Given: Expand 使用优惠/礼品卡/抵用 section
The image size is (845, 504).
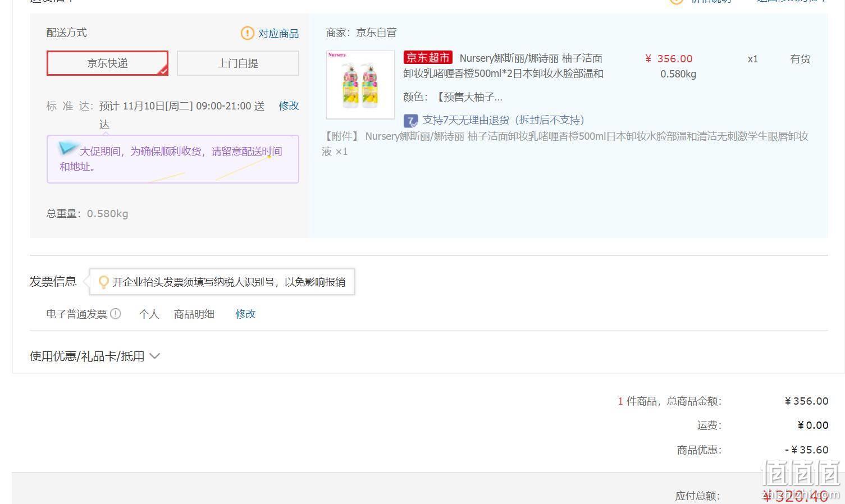Looking at the screenshot, I should (95, 356).
